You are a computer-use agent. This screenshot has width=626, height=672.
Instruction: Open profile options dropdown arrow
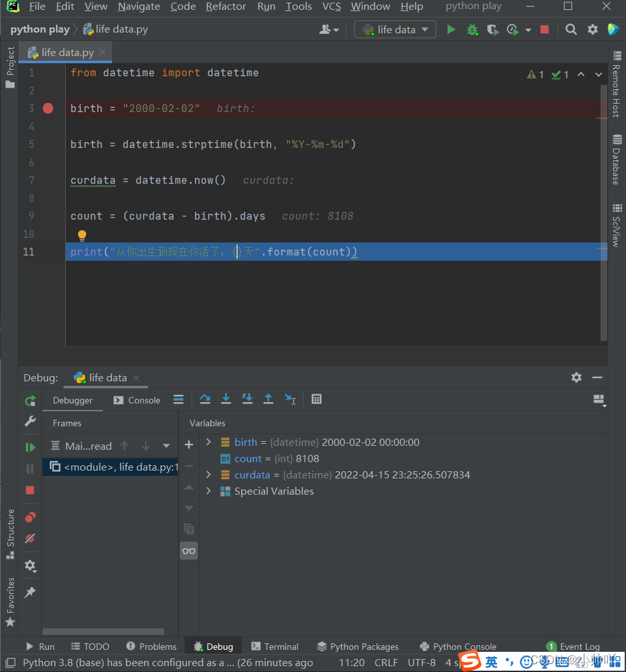(x=528, y=30)
